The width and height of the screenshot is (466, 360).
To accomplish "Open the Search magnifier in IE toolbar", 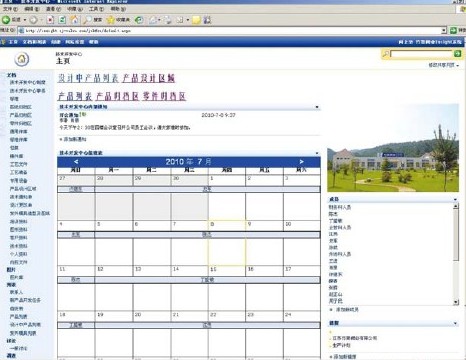I will [87, 20].
